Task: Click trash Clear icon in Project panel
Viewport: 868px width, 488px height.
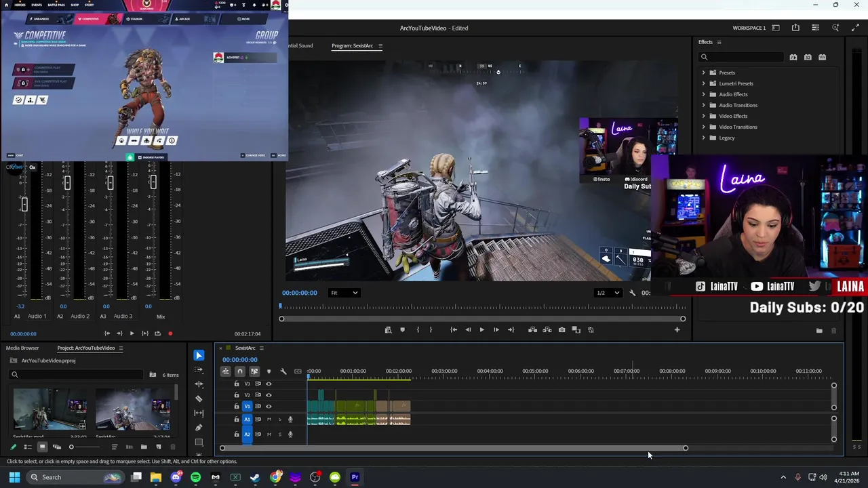Action: click(173, 447)
